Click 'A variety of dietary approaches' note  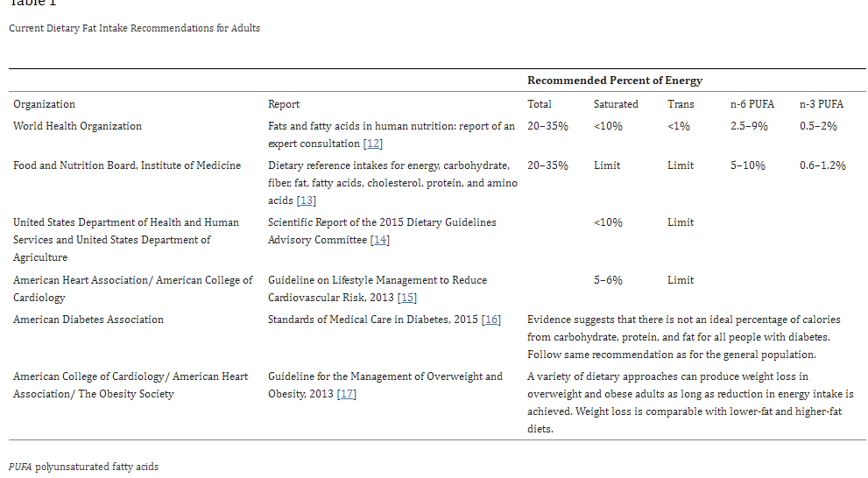point(690,403)
